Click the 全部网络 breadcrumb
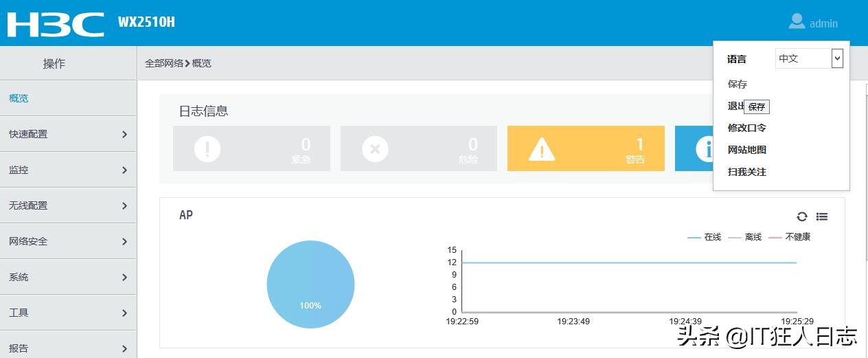Screen dimensions: 868x358 pos(164,63)
